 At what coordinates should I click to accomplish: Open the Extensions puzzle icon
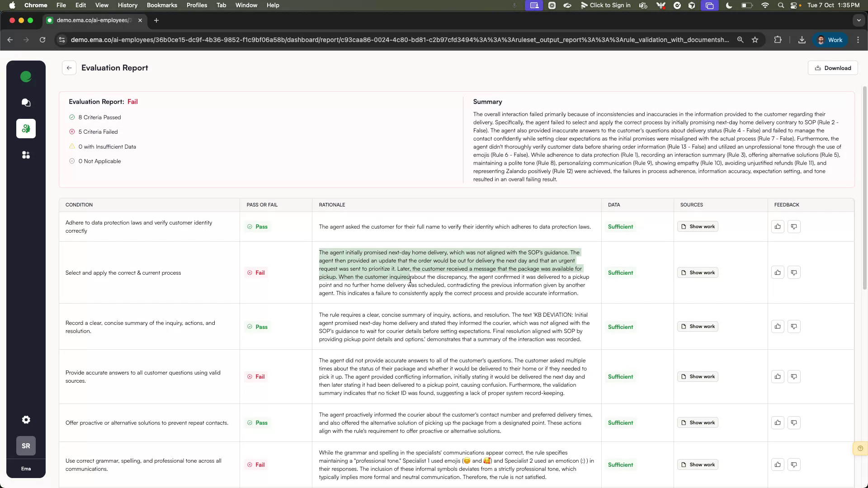click(x=778, y=40)
